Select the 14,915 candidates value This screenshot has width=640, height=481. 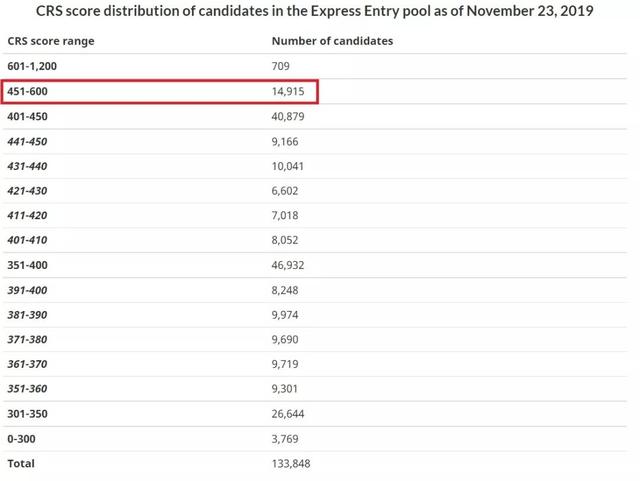tap(288, 91)
